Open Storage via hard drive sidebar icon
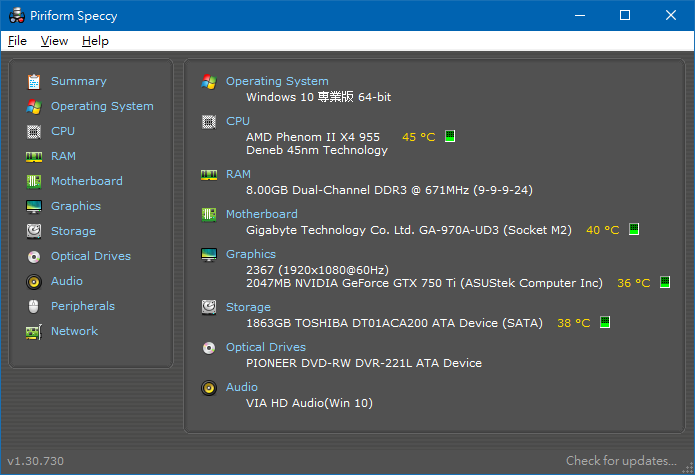 click(34, 231)
